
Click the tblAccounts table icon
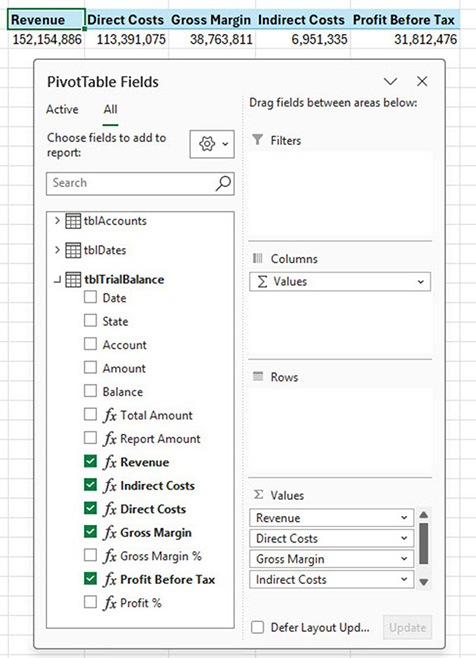point(73,221)
